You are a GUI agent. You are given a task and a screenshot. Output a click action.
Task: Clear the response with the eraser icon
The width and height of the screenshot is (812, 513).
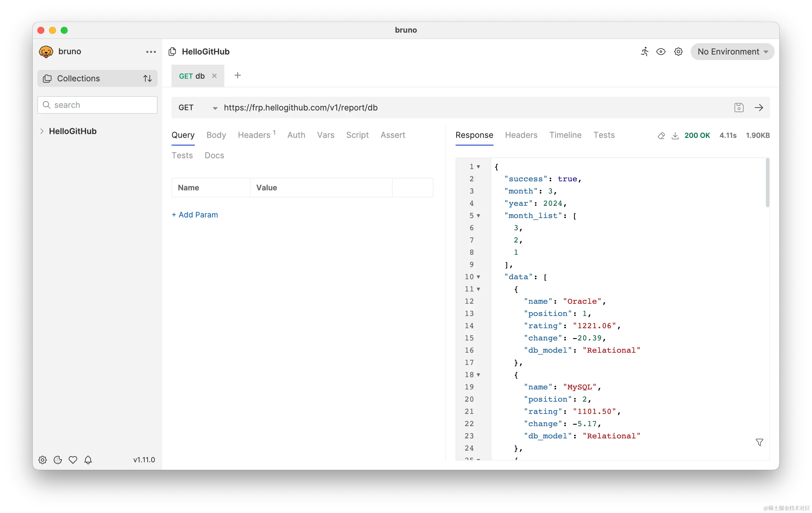pyautogui.click(x=661, y=135)
